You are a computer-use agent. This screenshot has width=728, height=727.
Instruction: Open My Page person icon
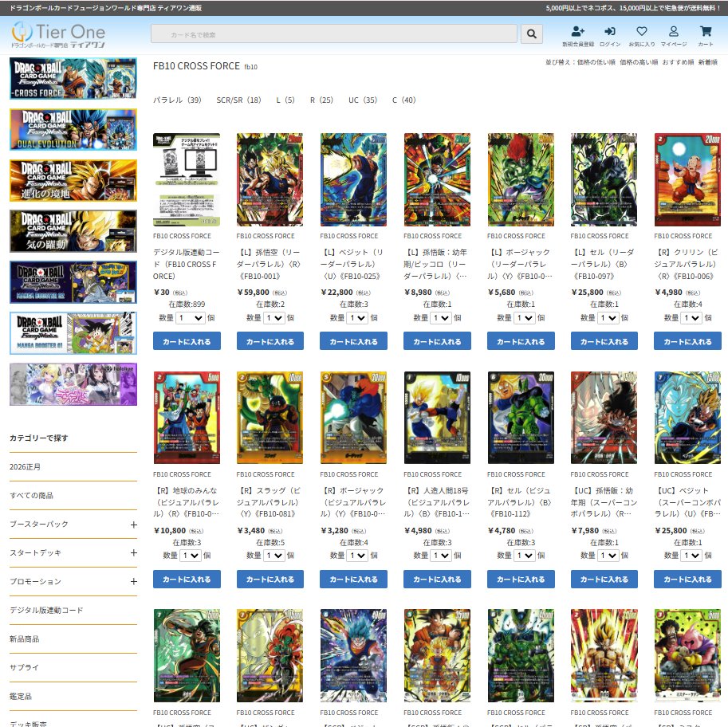click(673, 32)
